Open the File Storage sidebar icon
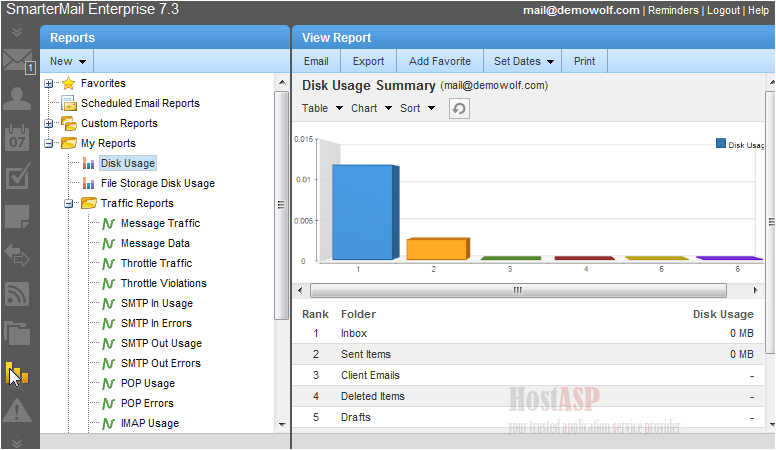 tap(17, 333)
